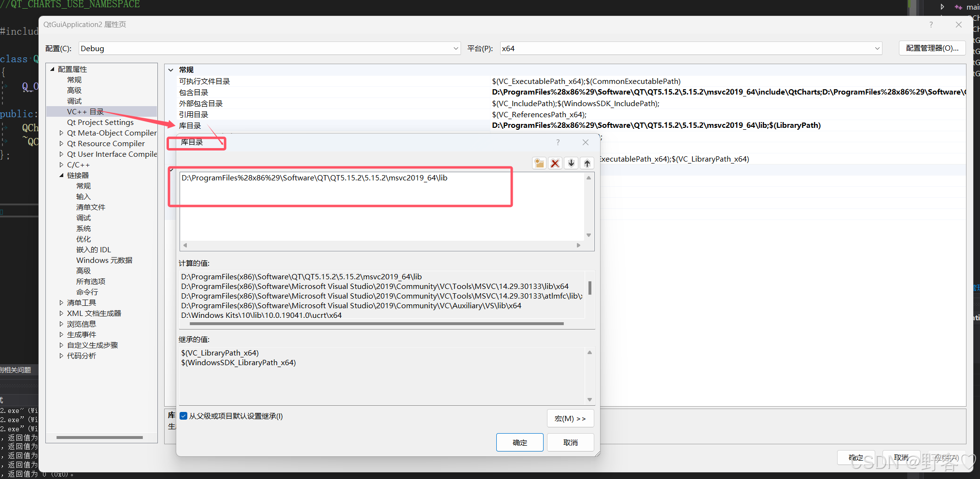The image size is (980, 479).
Task: Expand the C/C++ tree node
Action: [61, 164]
